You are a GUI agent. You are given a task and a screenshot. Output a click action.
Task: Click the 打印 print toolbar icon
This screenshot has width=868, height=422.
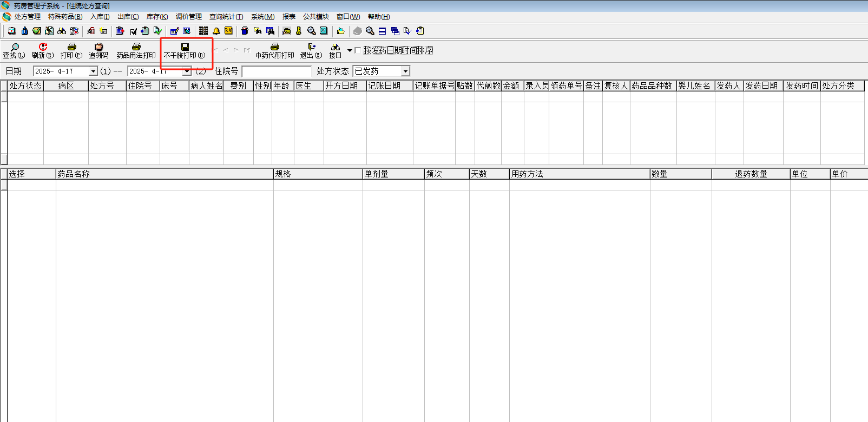(x=71, y=47)
